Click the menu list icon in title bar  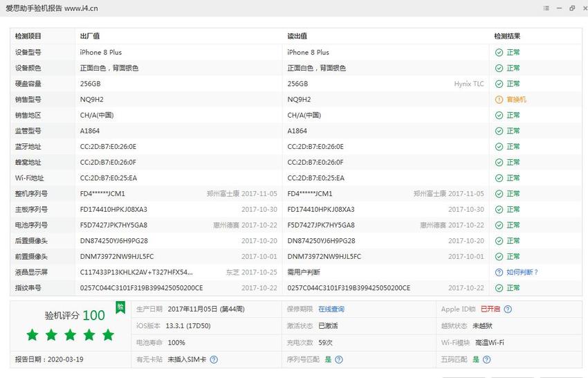click(546, 8)
